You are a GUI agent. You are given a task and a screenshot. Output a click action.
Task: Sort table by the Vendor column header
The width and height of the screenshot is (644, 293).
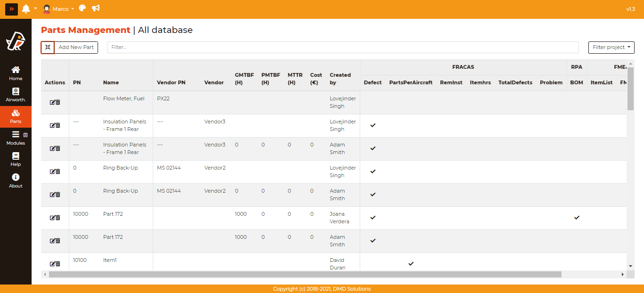click(214, 82)
